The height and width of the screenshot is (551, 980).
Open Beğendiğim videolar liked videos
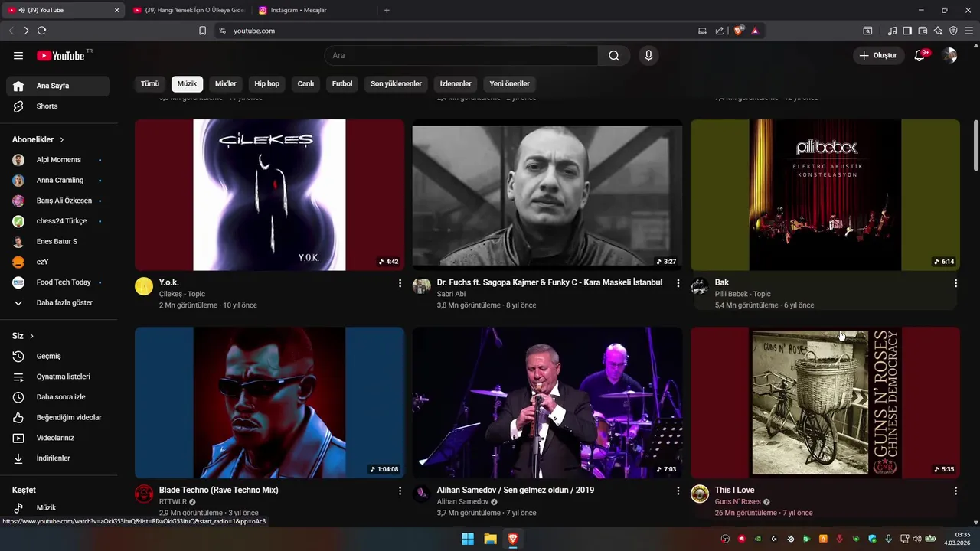pyautogui.click(x=58, y=418)
